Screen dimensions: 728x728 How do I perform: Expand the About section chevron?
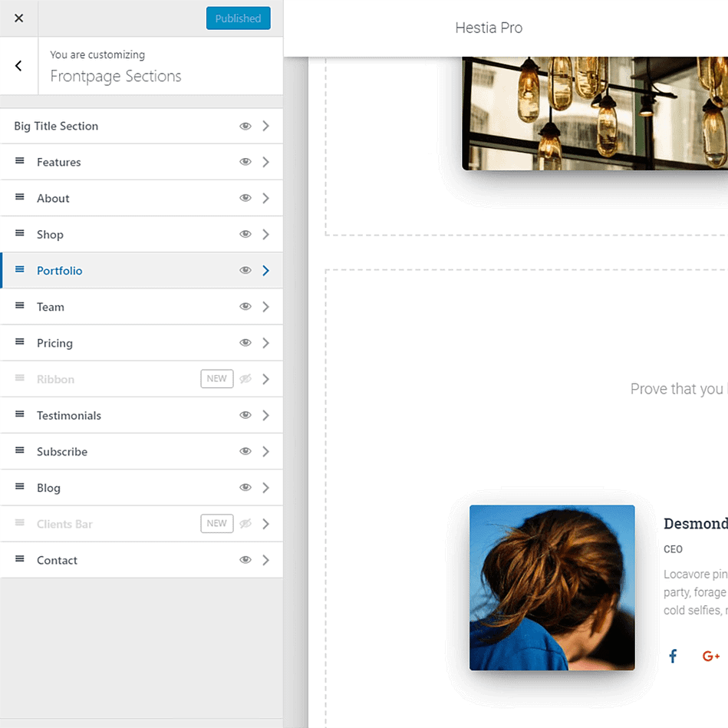pos(265,198)
